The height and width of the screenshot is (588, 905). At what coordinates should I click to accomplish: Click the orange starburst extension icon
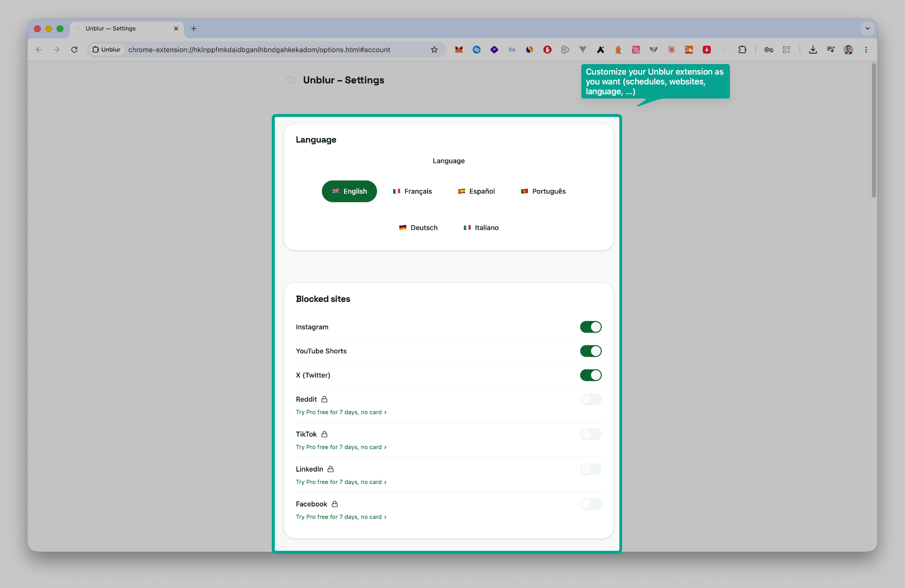pos(671,49)
